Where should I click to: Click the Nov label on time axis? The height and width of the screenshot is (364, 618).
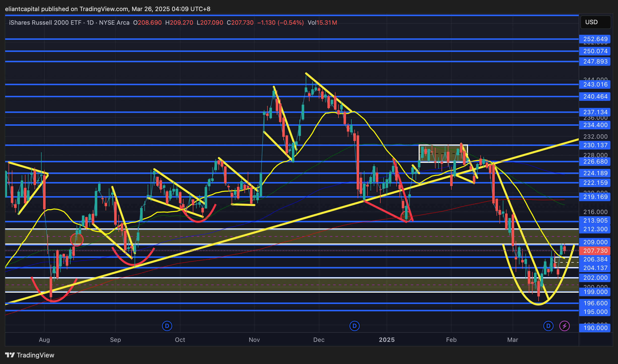[x=254, y=340]
